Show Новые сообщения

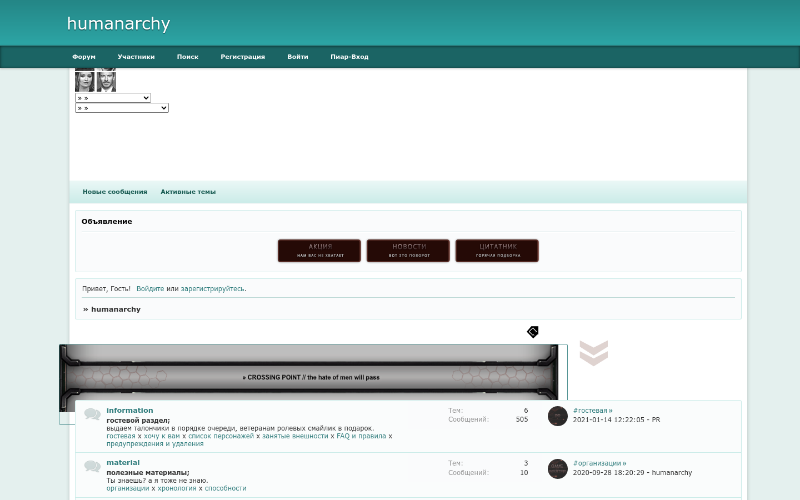click(x=115, y=192)
